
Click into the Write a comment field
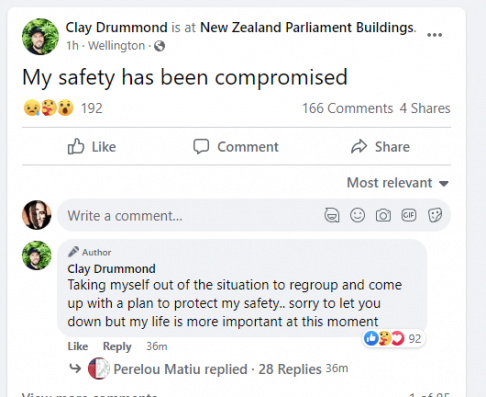[x=254, y=215]
